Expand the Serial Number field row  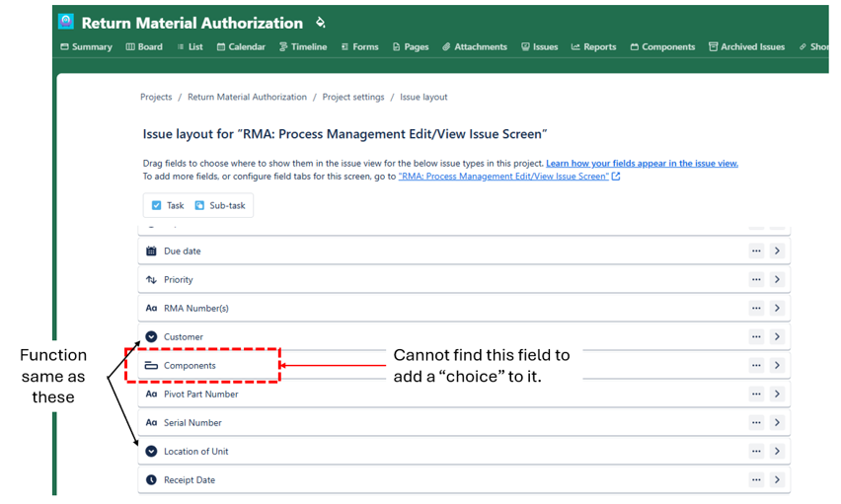click(x=777, y=422)
